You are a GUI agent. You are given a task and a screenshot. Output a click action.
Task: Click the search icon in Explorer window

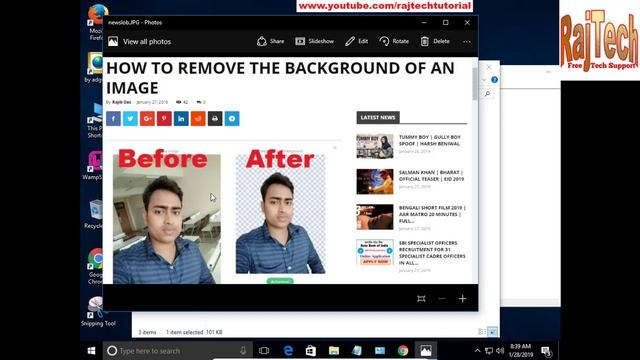[x=487, y=93]
